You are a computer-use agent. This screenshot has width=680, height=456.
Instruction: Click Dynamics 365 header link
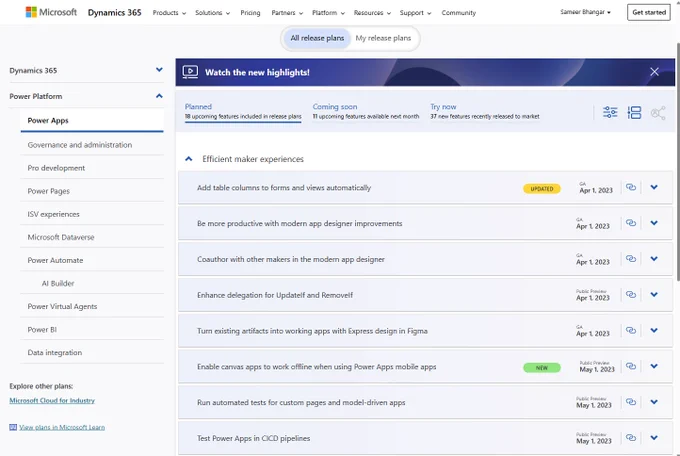coord(114,12)
